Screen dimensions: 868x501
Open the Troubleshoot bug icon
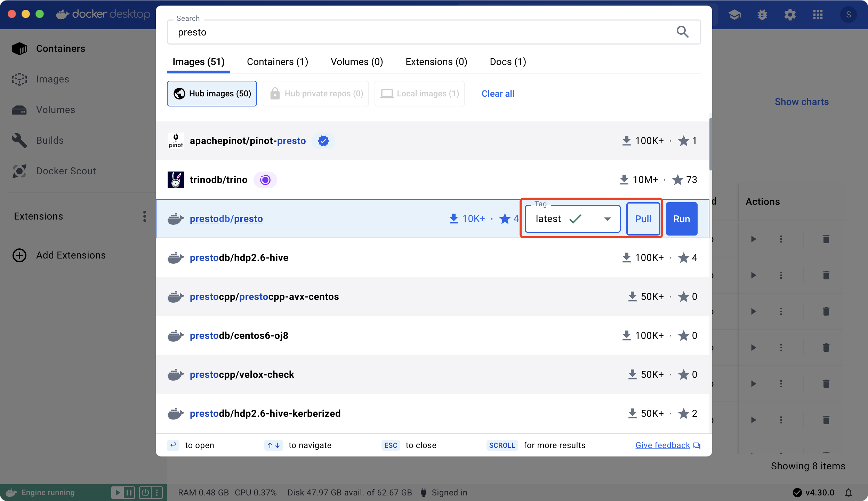click(x=762, y=15)
